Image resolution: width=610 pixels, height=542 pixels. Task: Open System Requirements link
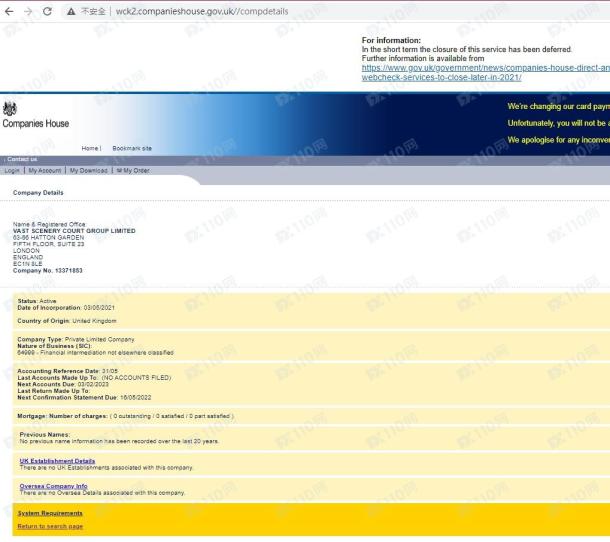pyautogui.click(x=50, y=513)
